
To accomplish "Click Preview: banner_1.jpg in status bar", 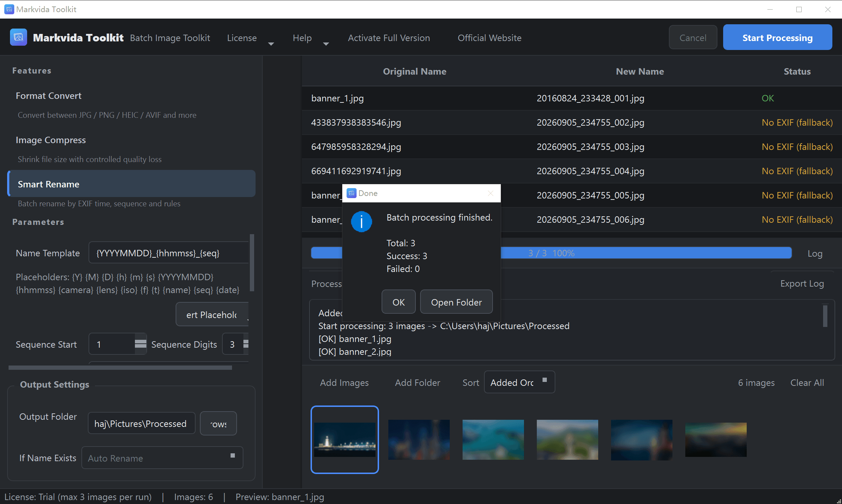I will 280,497.
